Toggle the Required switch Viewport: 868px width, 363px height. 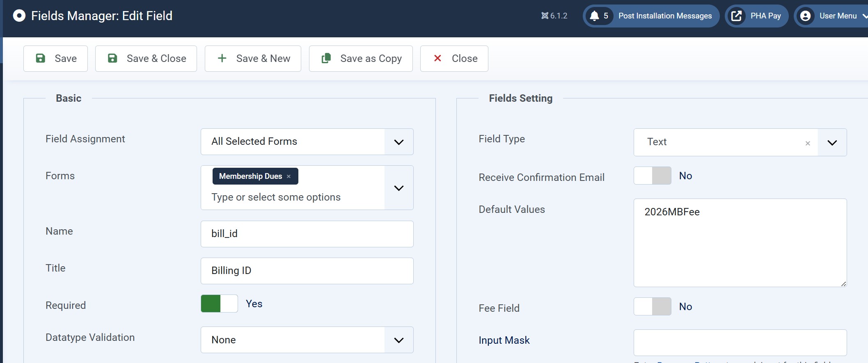pos(219,304)
